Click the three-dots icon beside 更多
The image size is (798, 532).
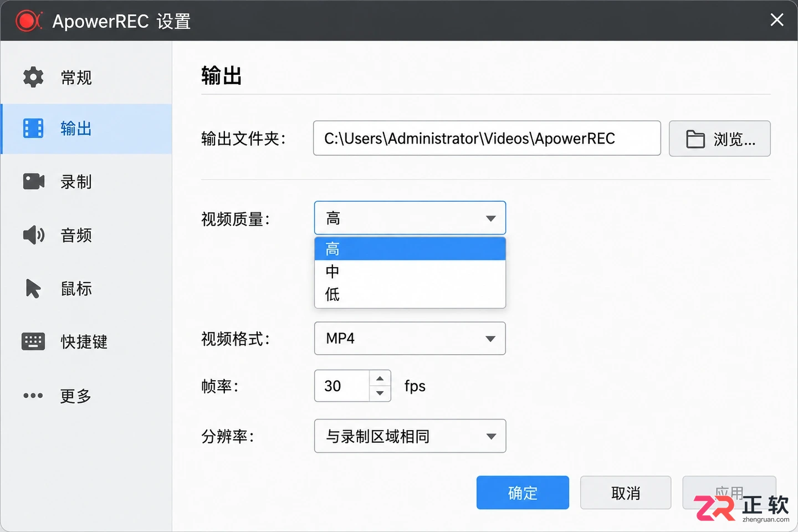click(x=33, y=395)
